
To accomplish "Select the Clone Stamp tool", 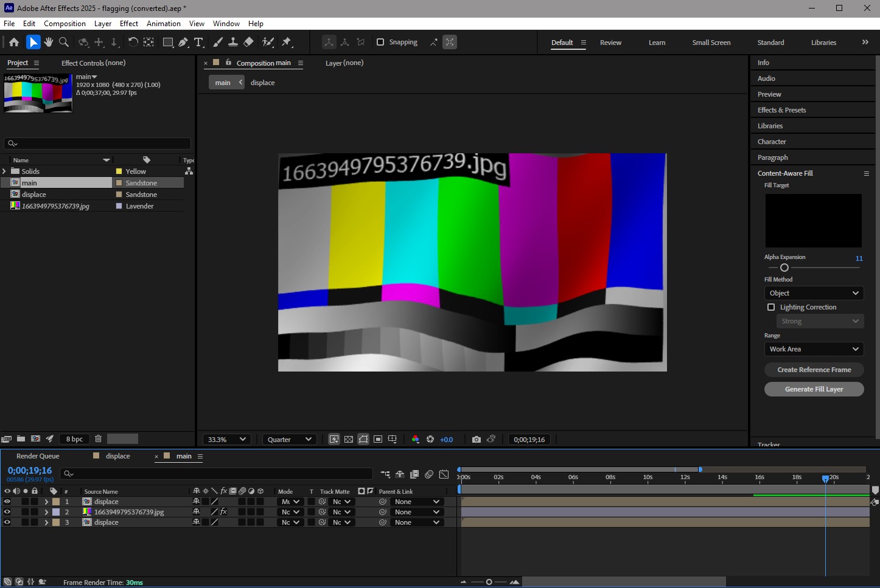I will click(x=232, y=42).
